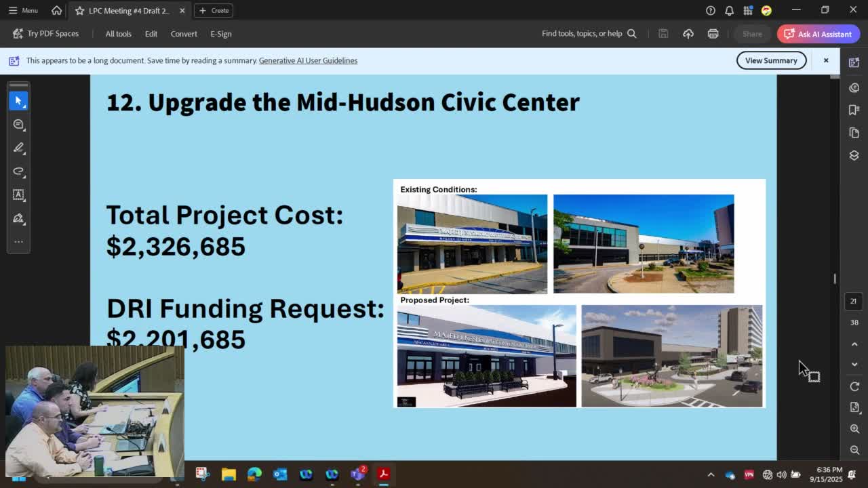Viewport: 868px width, 488px height.
Task: Expand more tools via the ellipsis
Action: tap(18, 241)
